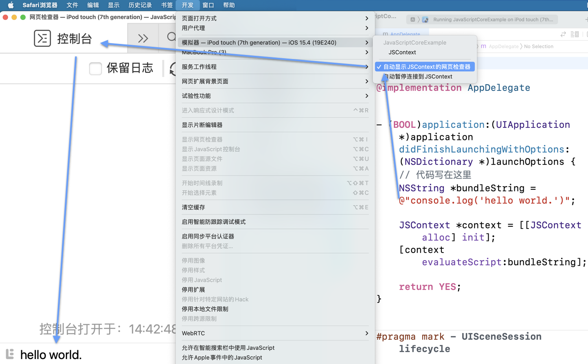
Task: Expand the 试验性功能 submenu
Action: click(x=275, y=96)
